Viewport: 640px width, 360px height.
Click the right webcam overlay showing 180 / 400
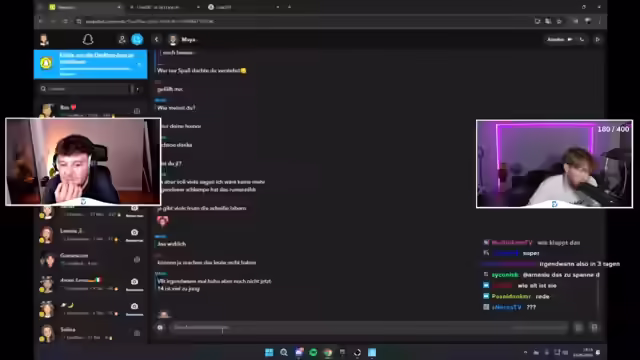[x=554, y=164]
